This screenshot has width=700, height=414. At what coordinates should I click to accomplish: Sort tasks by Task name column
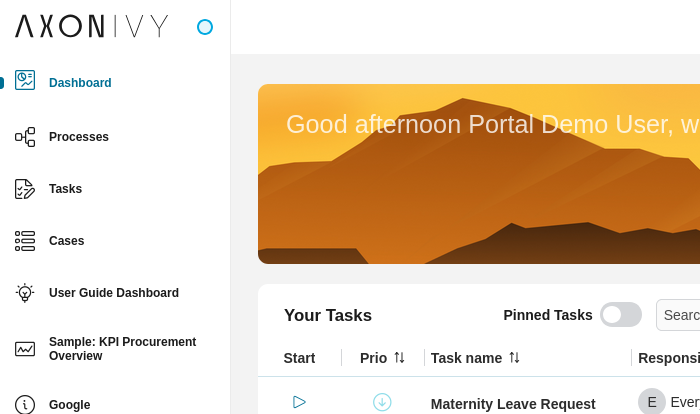[x=514, y=358]
